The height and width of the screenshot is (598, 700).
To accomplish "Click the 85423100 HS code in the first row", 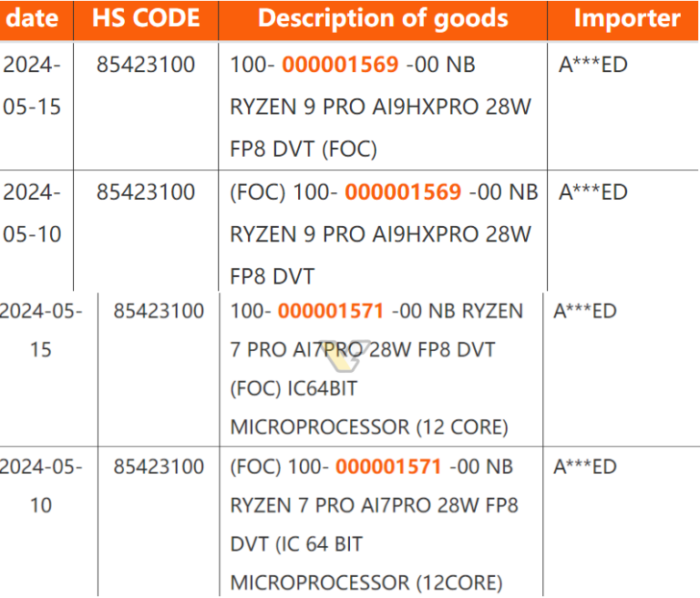I will (146, 65).
